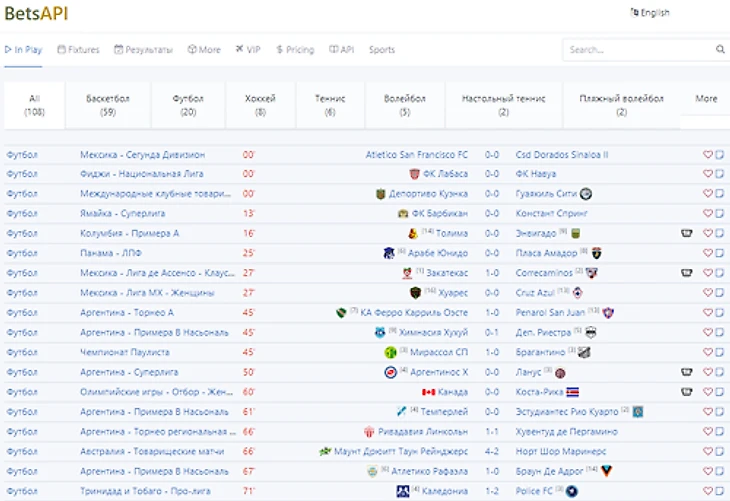
Task: Open the English language selector
Action: (x=650, y=13)
